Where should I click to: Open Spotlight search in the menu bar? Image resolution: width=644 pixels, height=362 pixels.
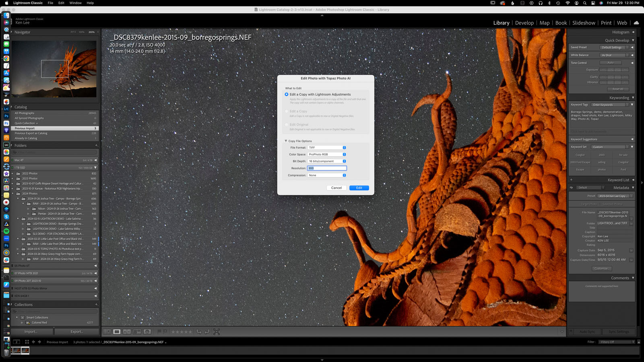click(x=584, y=3)
